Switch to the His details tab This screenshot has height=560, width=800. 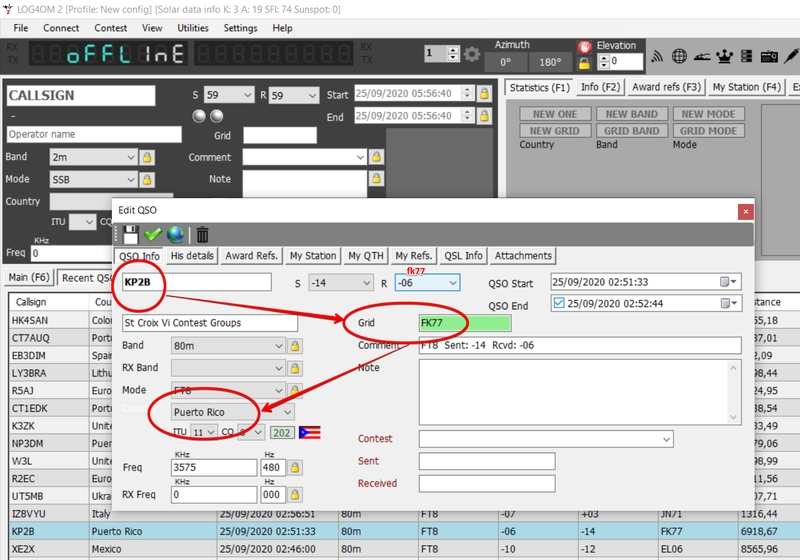pyautogui.click(x=192, y=256)
